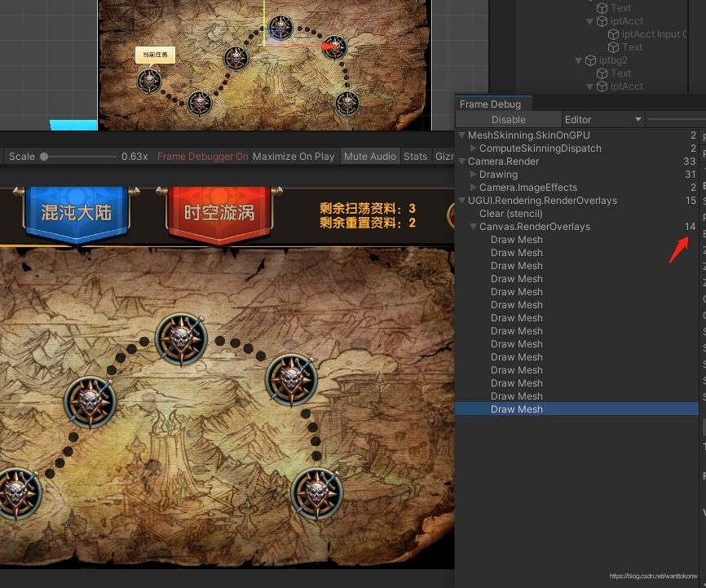Toggle the Stats overlay
Screen dimensions: 706x588
415,157
